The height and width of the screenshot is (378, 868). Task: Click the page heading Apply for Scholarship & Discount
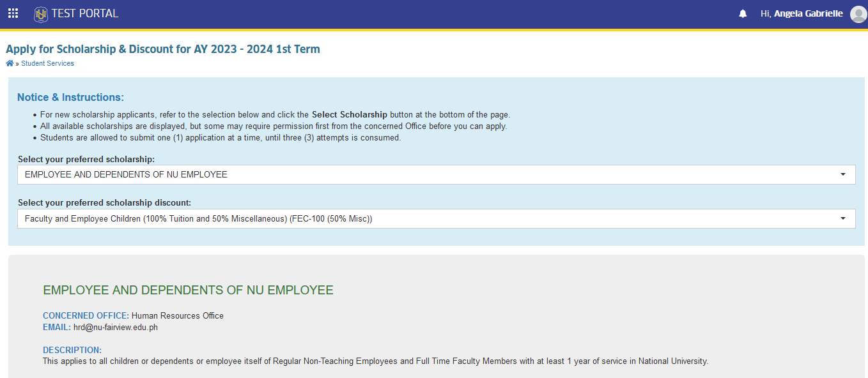point(163,49)
